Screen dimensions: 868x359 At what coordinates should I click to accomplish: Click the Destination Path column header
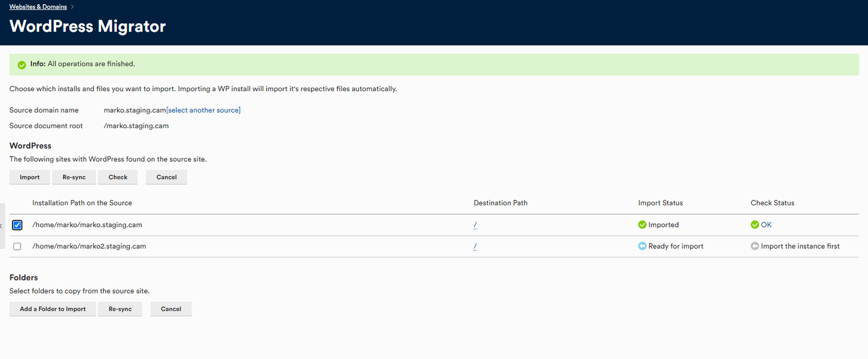(500, 203)
